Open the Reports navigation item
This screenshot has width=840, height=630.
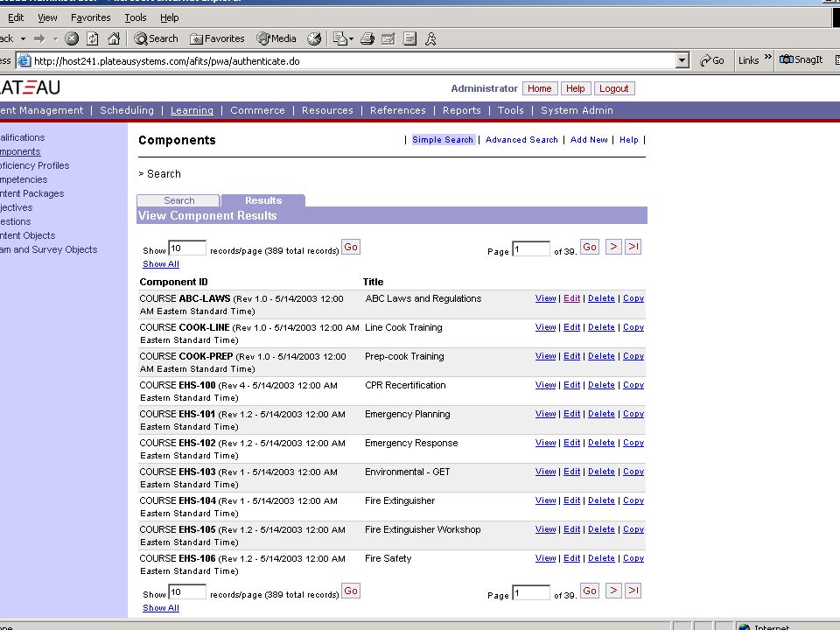pos(461,110)
